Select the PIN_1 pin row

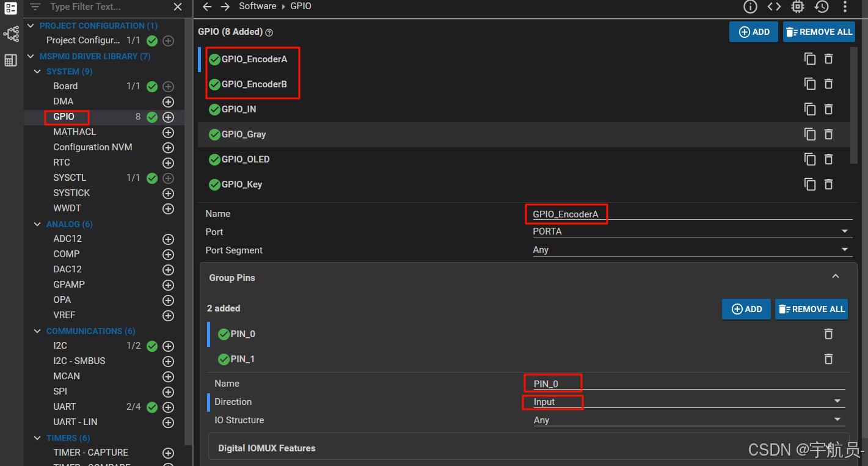[528, 359]
